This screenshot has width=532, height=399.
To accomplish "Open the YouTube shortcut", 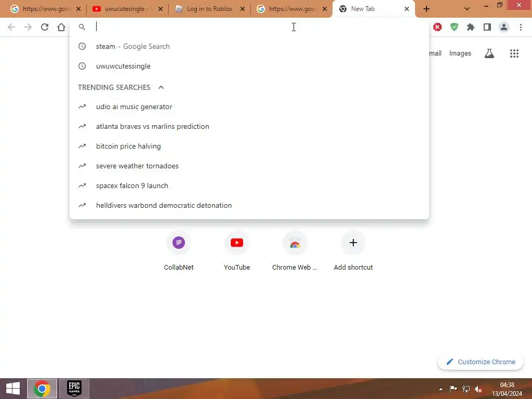I will 237,250.
